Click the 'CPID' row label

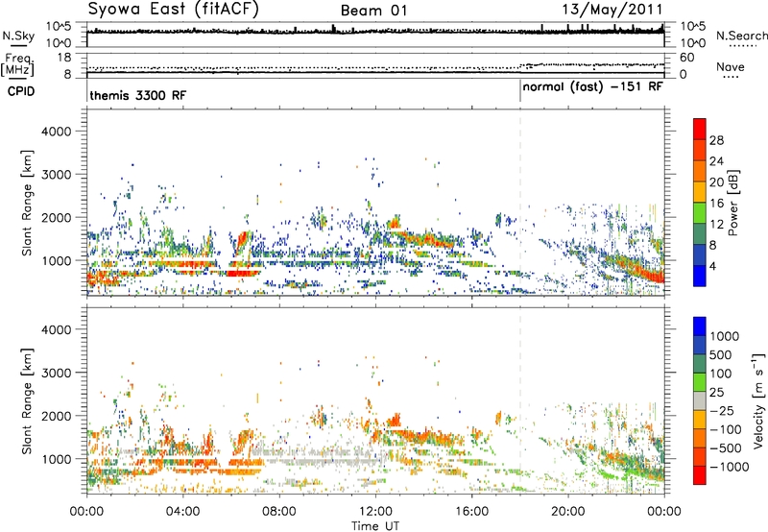click(20, 91)
